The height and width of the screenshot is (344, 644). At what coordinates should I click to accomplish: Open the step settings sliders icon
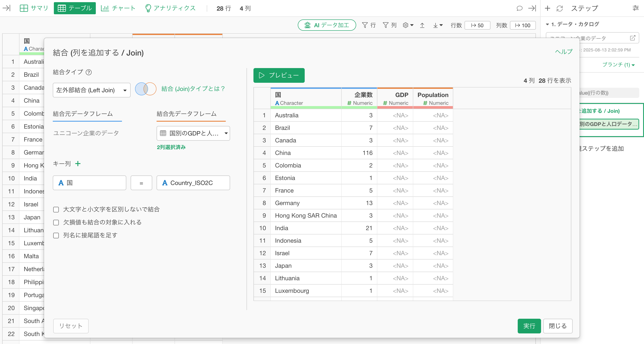coord(636,8)
